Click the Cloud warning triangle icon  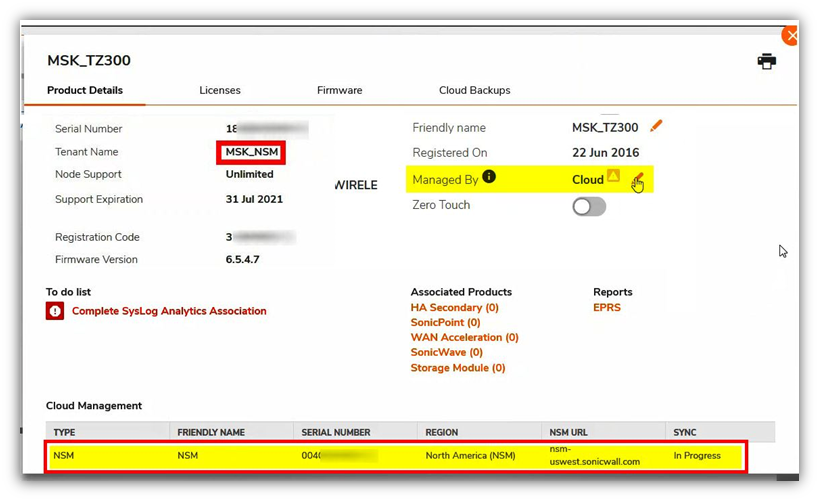pyautogui.click(x=613, y=176)
